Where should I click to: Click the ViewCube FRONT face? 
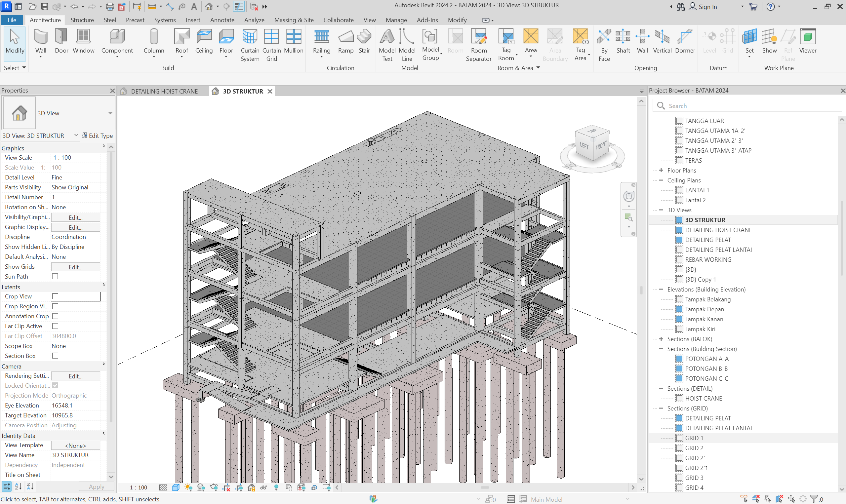(x=601, y=147)
